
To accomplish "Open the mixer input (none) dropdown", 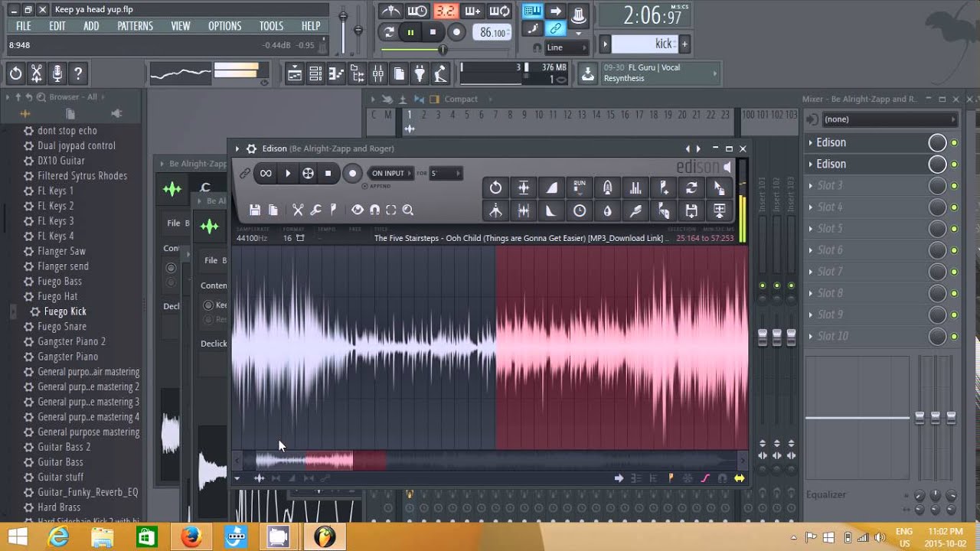I will point(890,119).
